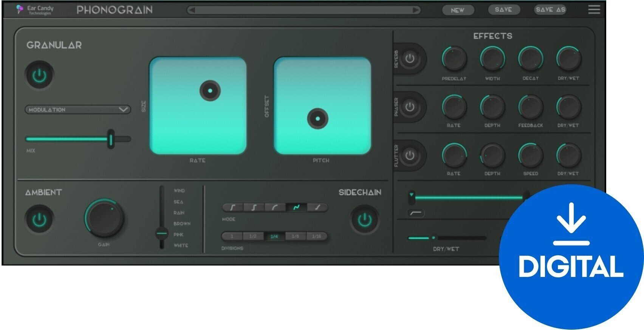Click the Reverb Width knob
This screenshot has height=330, width=644.
(x=492, y=59)
